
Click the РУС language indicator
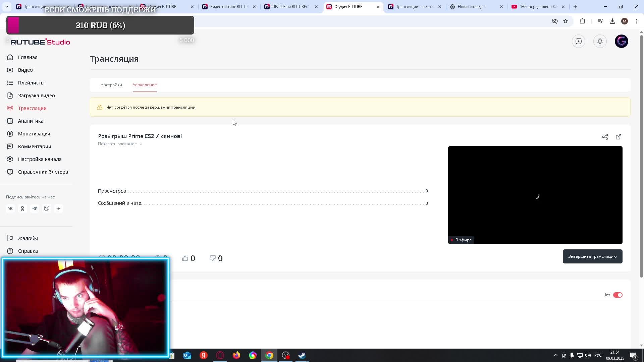pos(598,355)
